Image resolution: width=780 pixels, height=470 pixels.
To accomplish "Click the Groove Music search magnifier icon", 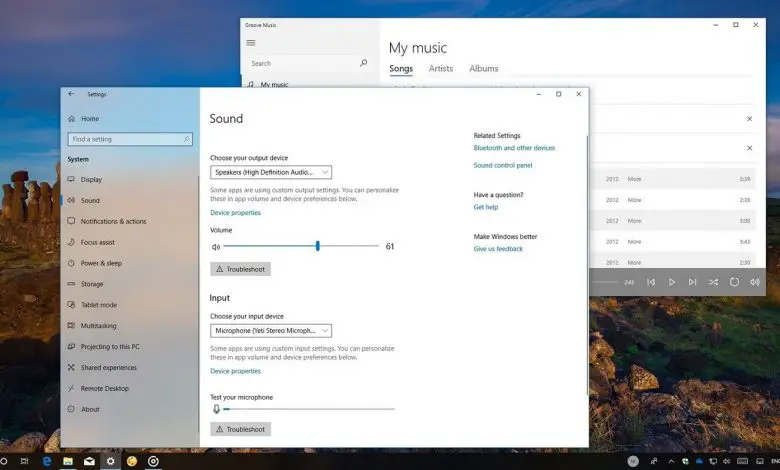I will [364, 63].
